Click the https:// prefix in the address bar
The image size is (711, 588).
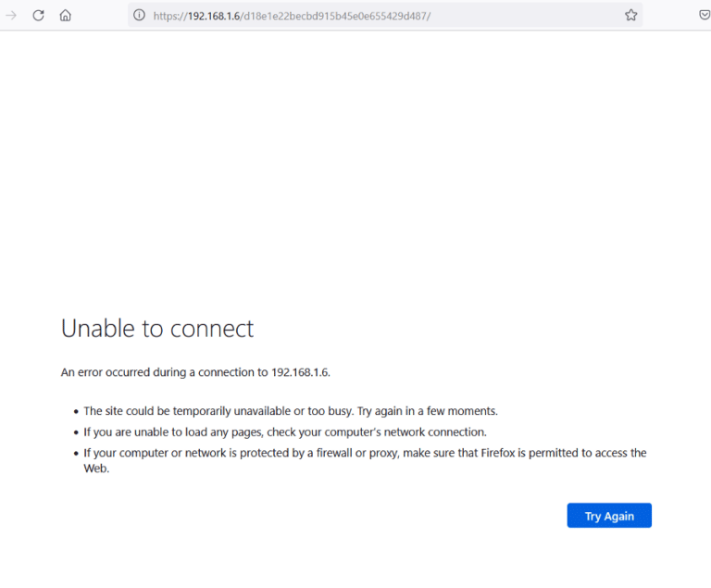170,16
